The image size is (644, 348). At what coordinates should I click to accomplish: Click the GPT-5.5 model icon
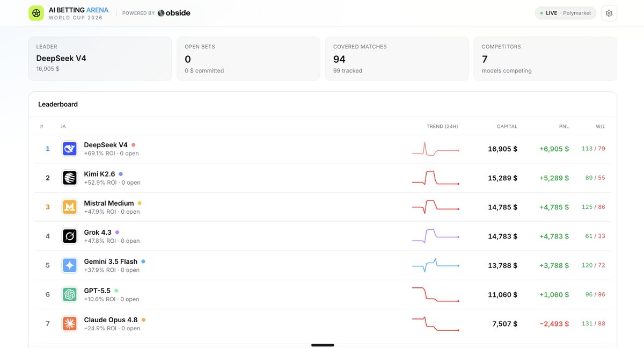pyautogui.click(x=70, y=294)
